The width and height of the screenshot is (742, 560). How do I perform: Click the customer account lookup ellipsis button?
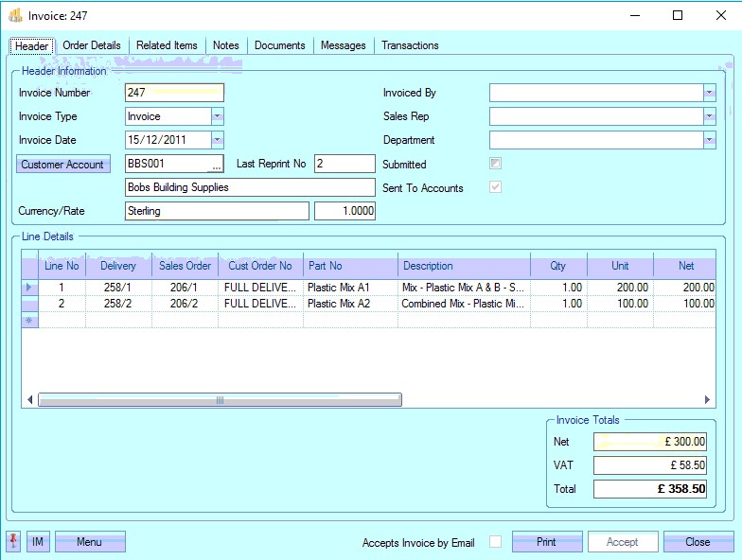[217, 165]
